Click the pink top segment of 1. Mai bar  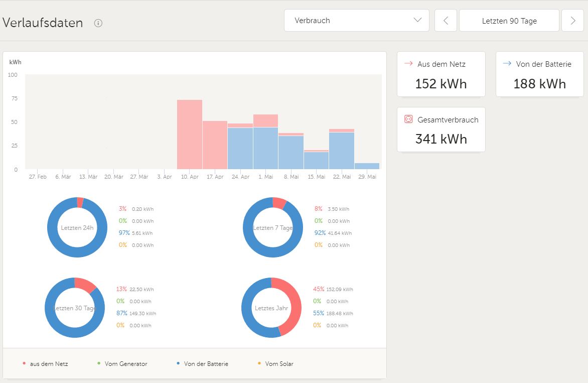coord(265,121)
